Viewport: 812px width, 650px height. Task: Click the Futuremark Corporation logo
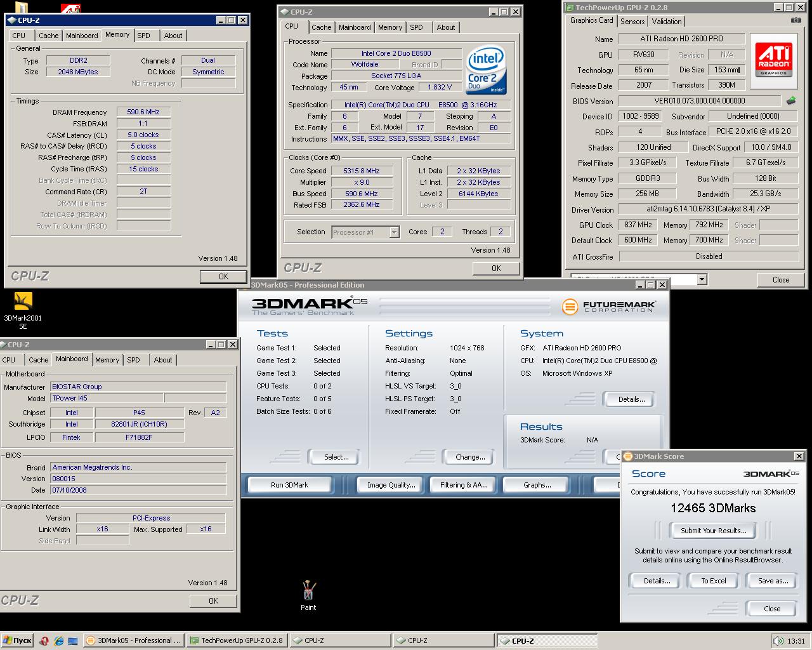[x=609, y=307]
